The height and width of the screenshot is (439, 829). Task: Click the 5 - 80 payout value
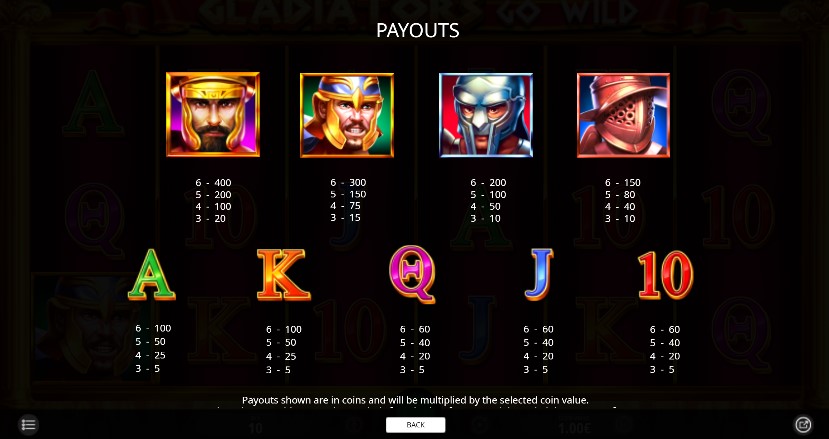point(620,195)
